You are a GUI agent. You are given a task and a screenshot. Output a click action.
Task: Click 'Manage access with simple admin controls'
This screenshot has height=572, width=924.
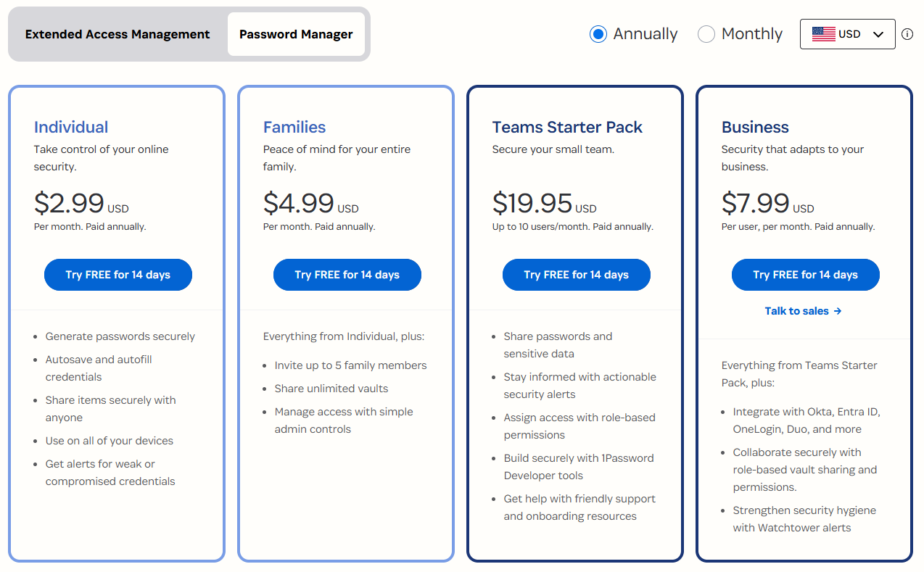344,420
